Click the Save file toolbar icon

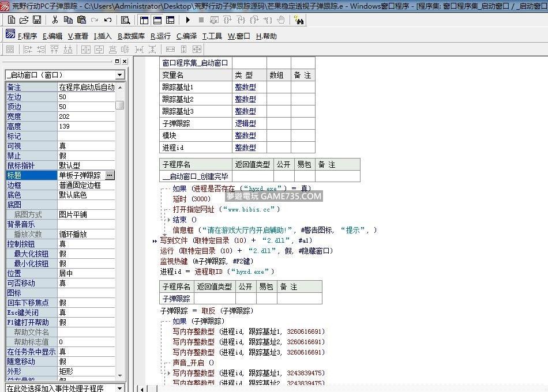[x=37, y=20]
